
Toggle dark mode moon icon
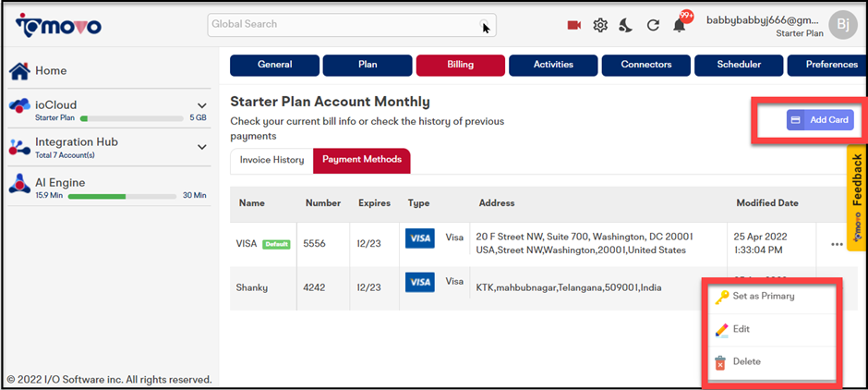(x=625, y=26)
